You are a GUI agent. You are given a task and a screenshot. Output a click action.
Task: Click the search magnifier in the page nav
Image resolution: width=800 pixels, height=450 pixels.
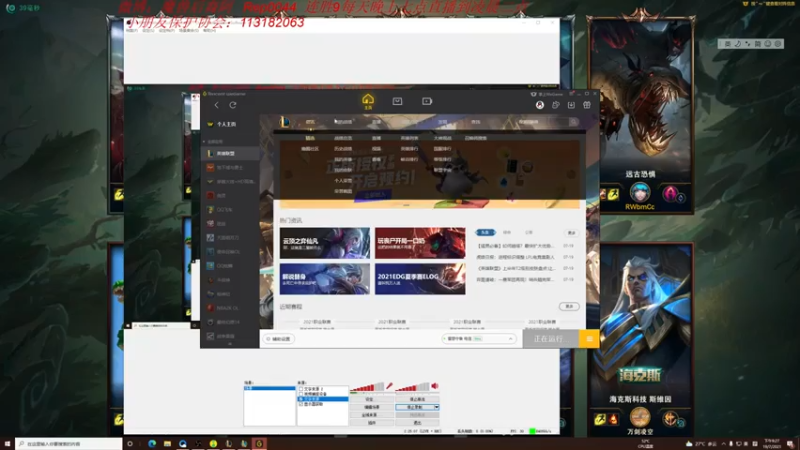573,122
